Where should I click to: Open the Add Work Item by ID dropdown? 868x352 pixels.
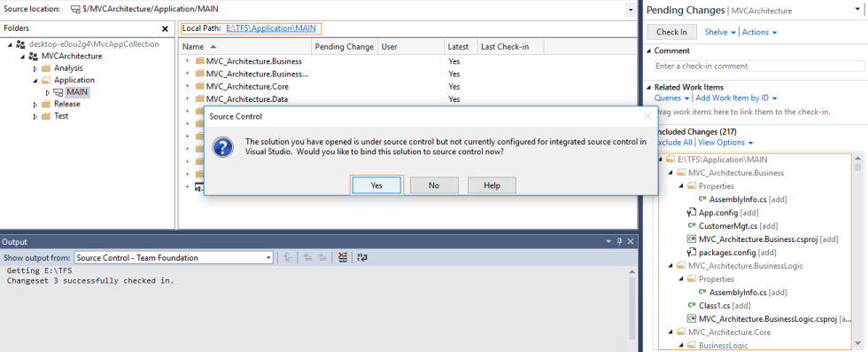(x=736, y=98)
